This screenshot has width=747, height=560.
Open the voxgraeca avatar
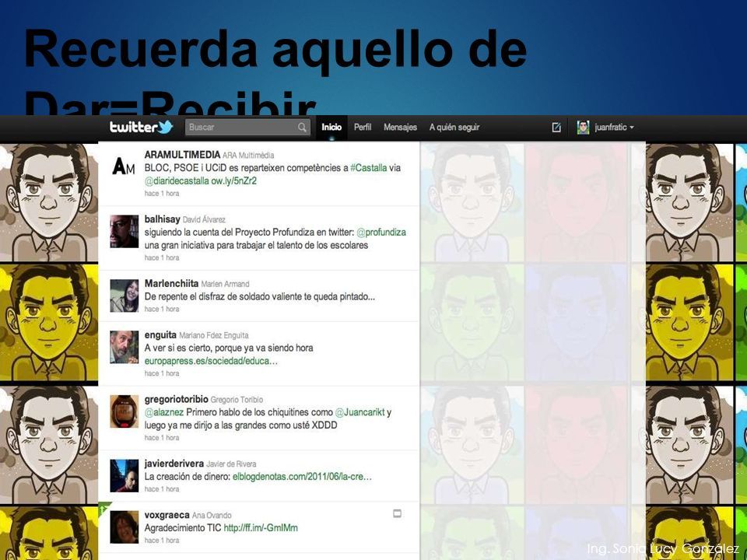tap(124, 527)
